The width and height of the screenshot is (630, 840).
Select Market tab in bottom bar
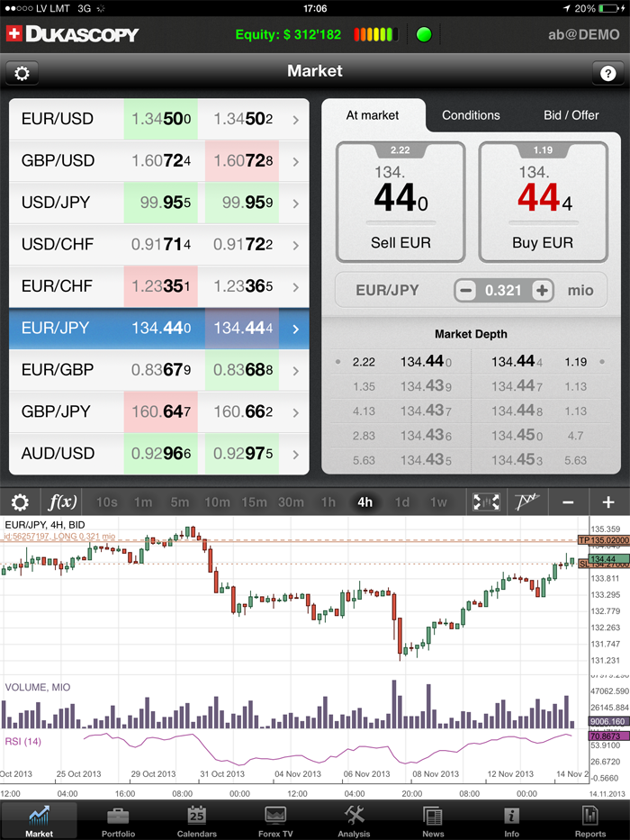pyautogui.click(x=39, y=821)
